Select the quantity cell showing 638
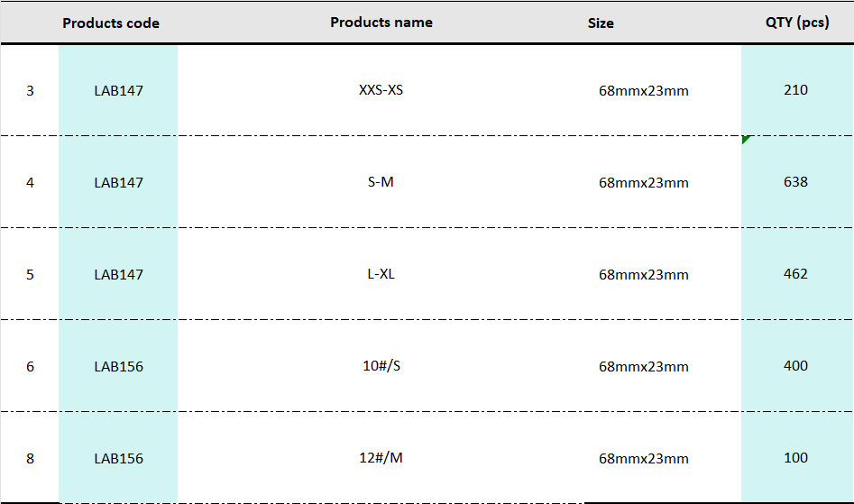 tap(796, 182)
